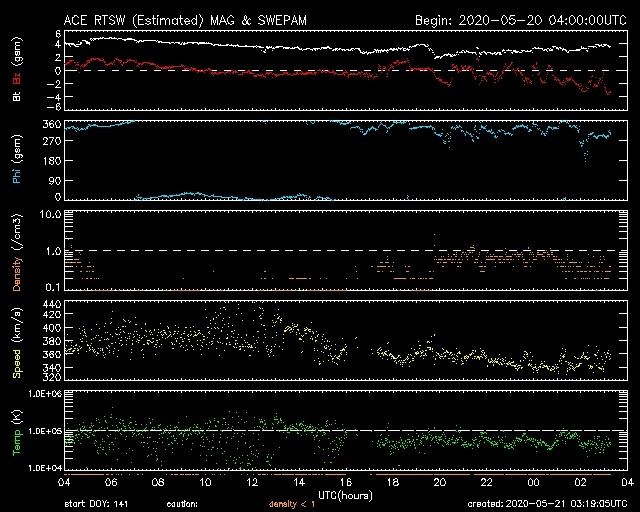Click the start DOY: 141 text
The width and height of the screenshot is (640, 512).
[x=97, y=505]
